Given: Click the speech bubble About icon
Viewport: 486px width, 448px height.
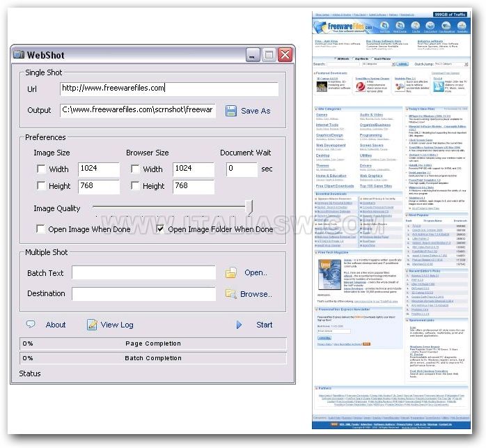Looking at the screenshot, I should point(31,324).
